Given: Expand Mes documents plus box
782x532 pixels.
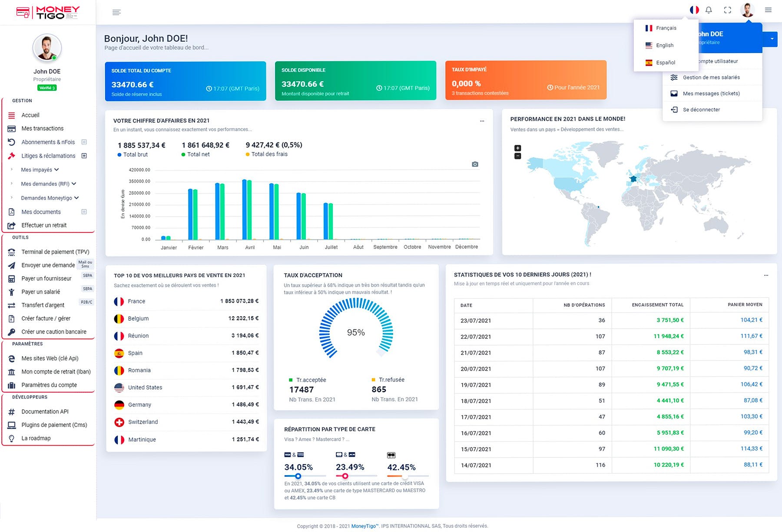Looking at the screenshot, I should pyautogui.click(x=84, y=212).
